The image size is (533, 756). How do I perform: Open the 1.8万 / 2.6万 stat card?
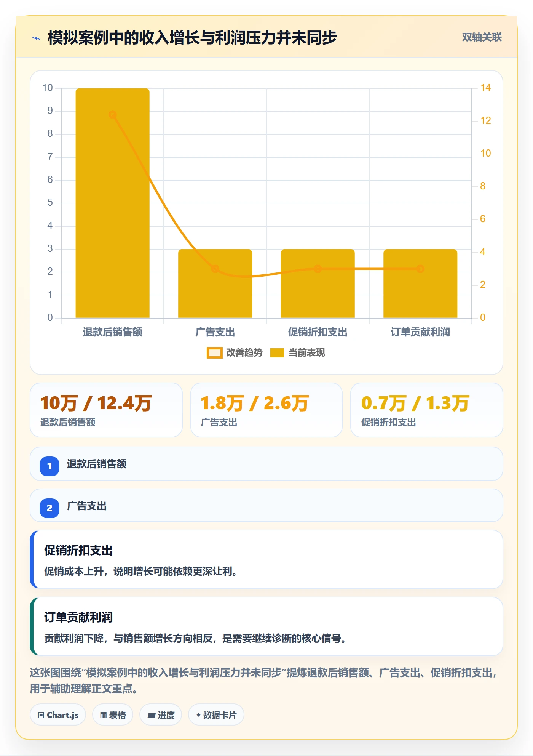pos(266,410)
